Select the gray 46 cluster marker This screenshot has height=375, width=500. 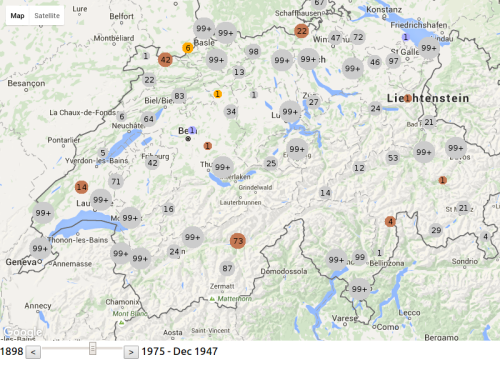coord(375,62)
